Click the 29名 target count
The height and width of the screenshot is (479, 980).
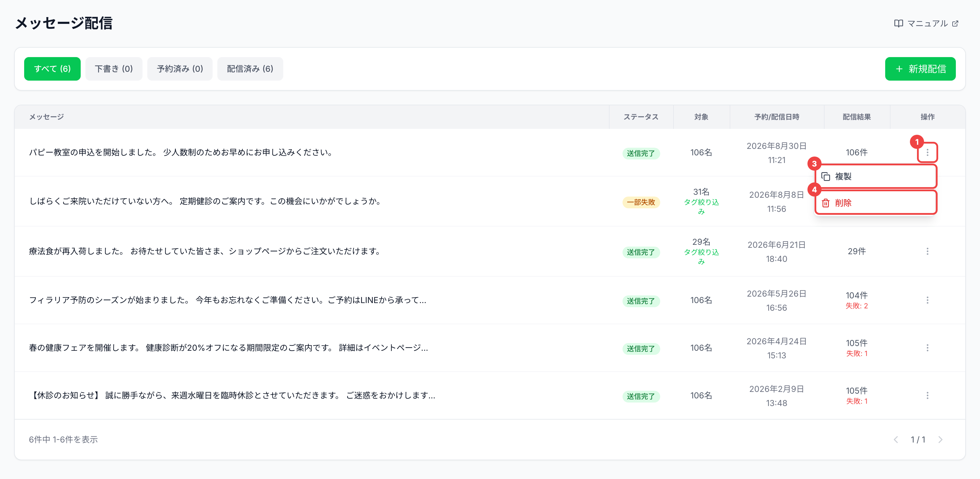click(x=701, y=242)
